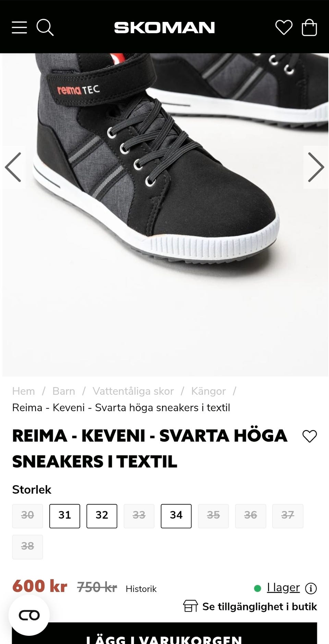Screen dimensions: 329x644
Task: Open wishlist heart in header
Action: [284, 27]
